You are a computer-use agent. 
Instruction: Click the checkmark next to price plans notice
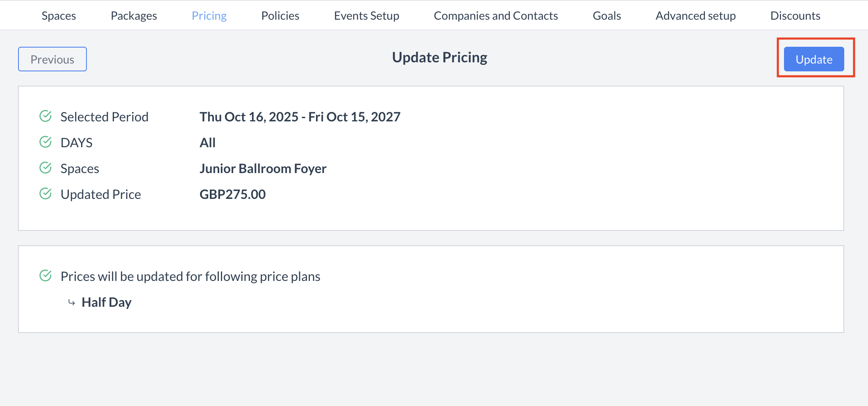click(46, 276)
